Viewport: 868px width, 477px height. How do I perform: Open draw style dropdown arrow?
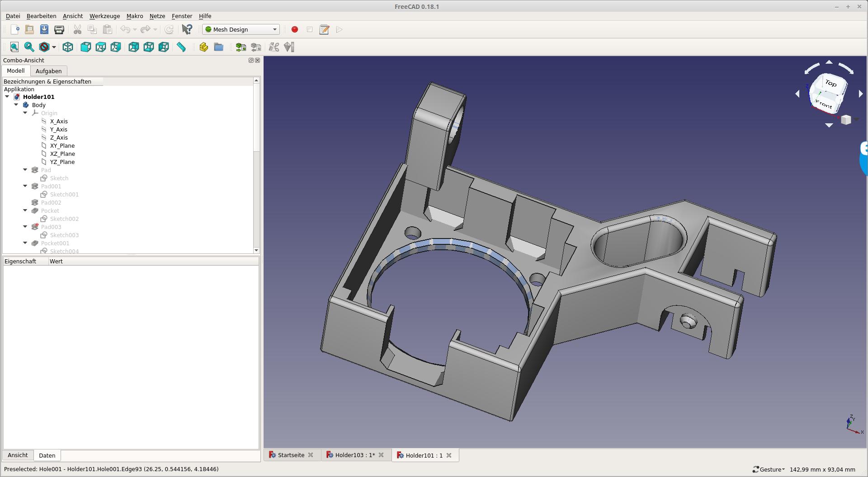[54, 47]
